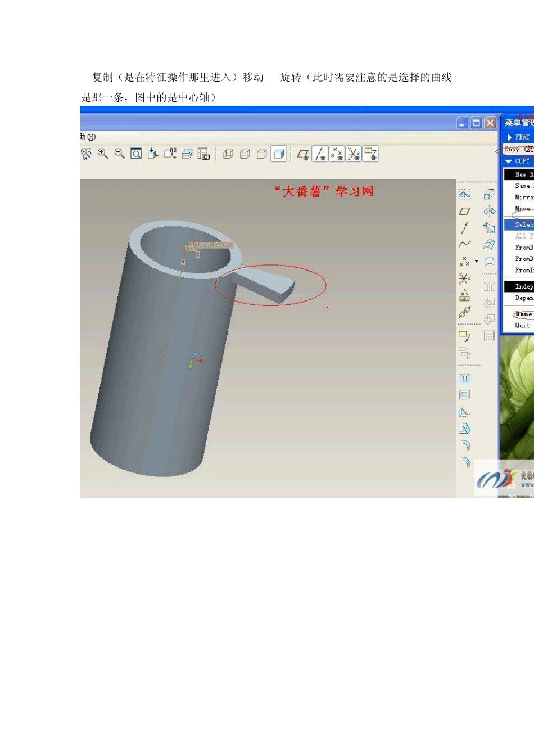Choose Move in COPY menu
Screen dimensions: 534x756
tap(519, 208)
